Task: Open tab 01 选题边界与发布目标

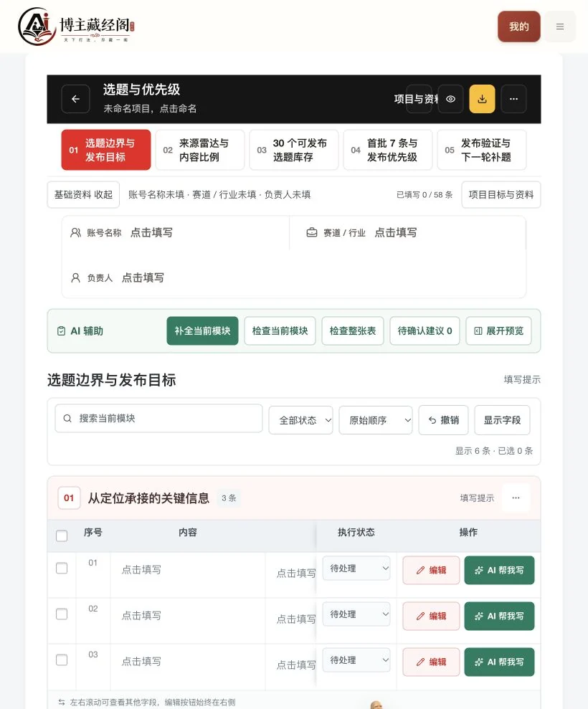Action: coord(106,150)
